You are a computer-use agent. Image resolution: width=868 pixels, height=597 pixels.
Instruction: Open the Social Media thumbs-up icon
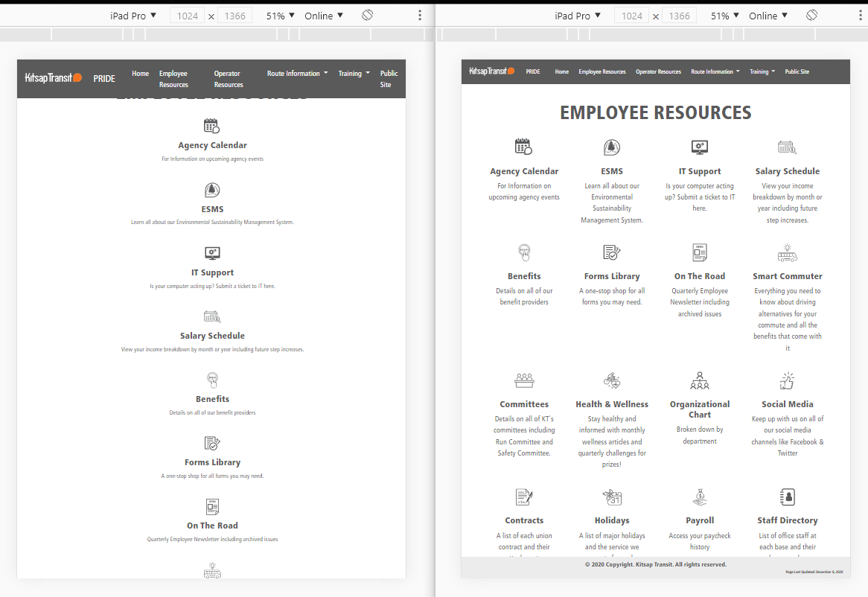pos(787,380)
